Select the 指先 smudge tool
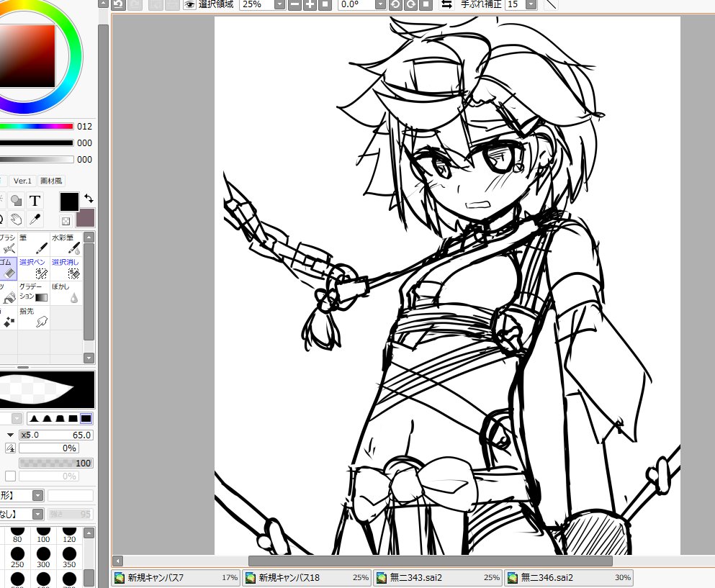715x588 pixels. [x=34, y=317]
